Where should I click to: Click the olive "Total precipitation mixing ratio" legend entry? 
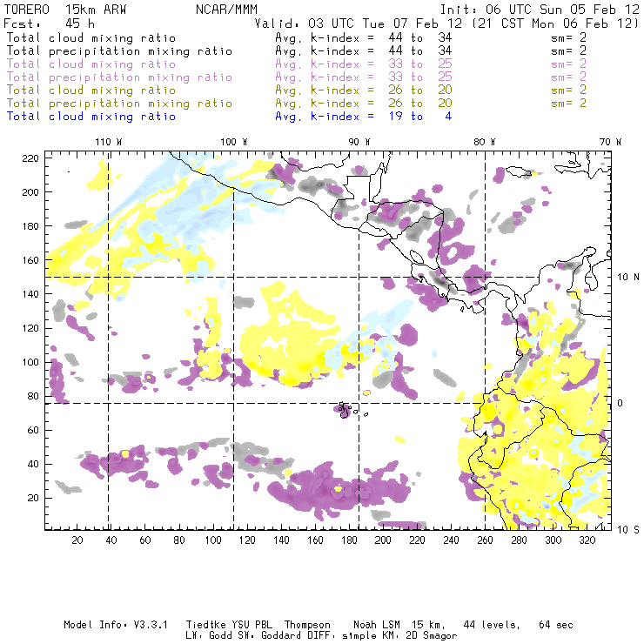pyautogui.click(x=119, y=103)
